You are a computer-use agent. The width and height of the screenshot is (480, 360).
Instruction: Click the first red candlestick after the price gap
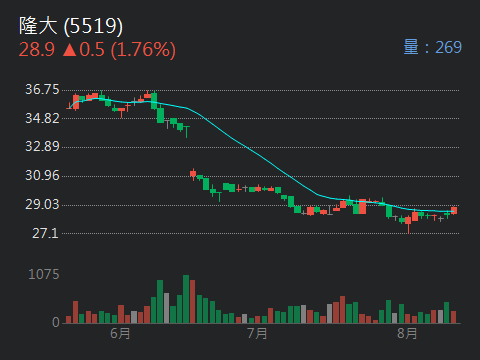coord(193,174)
